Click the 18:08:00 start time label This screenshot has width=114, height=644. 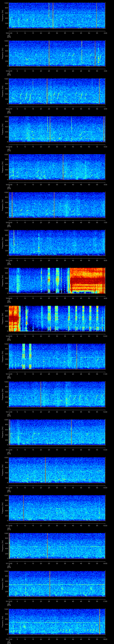click(9, 298)
